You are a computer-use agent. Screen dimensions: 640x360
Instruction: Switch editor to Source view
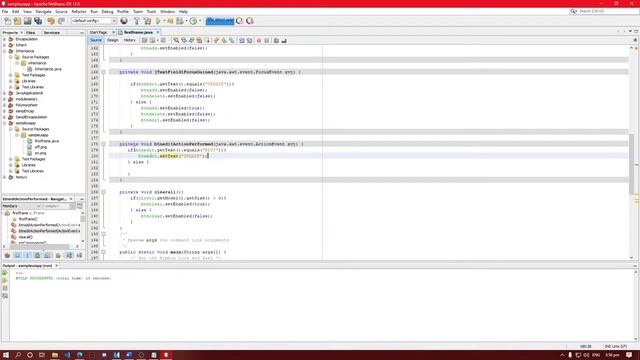(96, 40)
